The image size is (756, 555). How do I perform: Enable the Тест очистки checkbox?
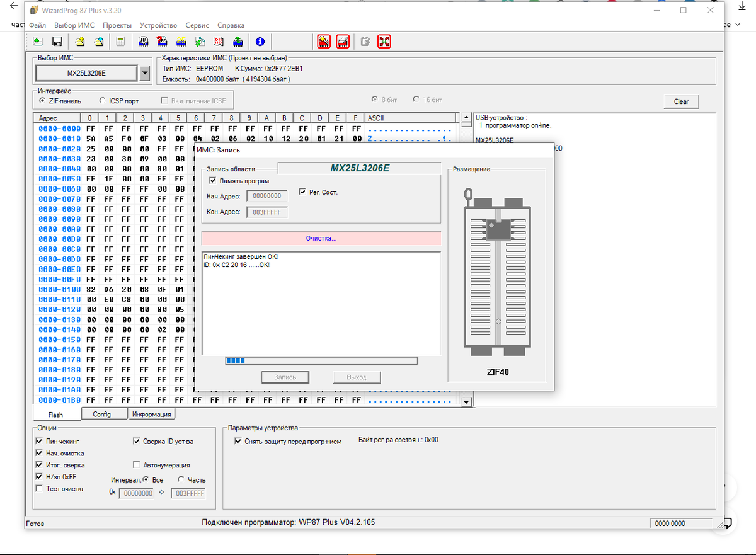point(40,489)
